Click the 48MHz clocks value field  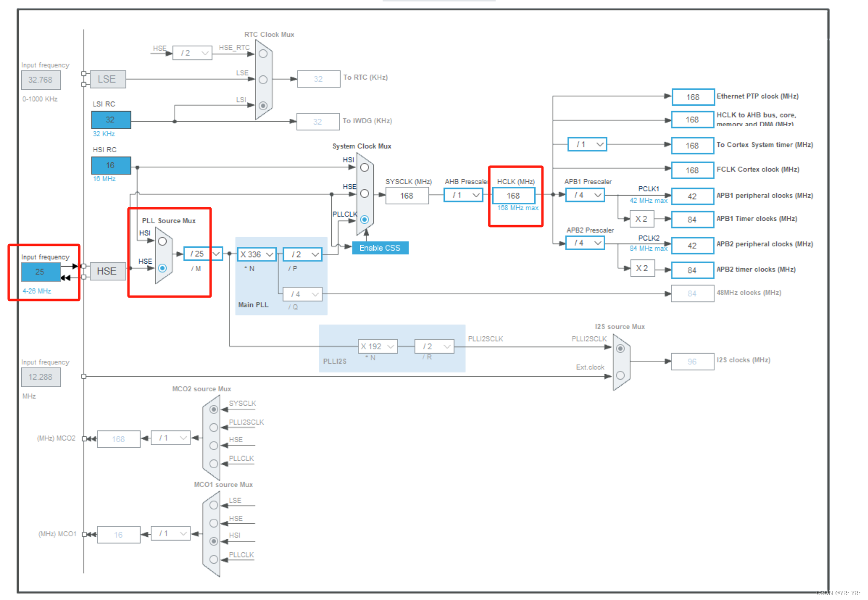[x=693, y=293]
